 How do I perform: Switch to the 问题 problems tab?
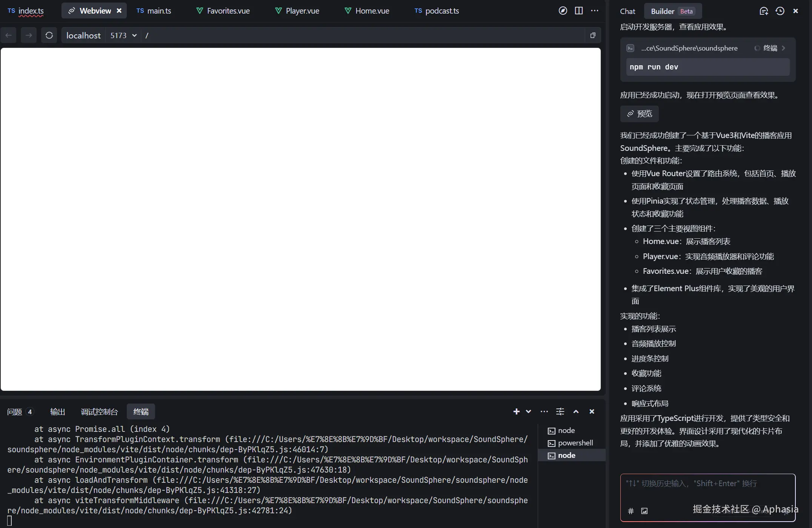[20, 411]
